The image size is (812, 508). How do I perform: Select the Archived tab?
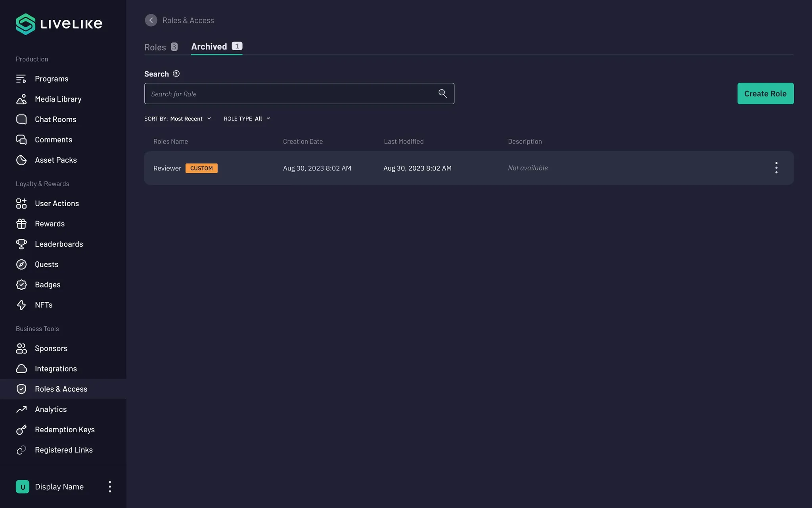[216, 47]
